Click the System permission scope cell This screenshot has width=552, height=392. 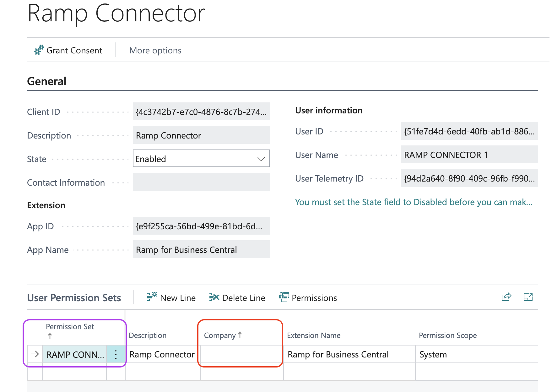(x=477, y=354)
